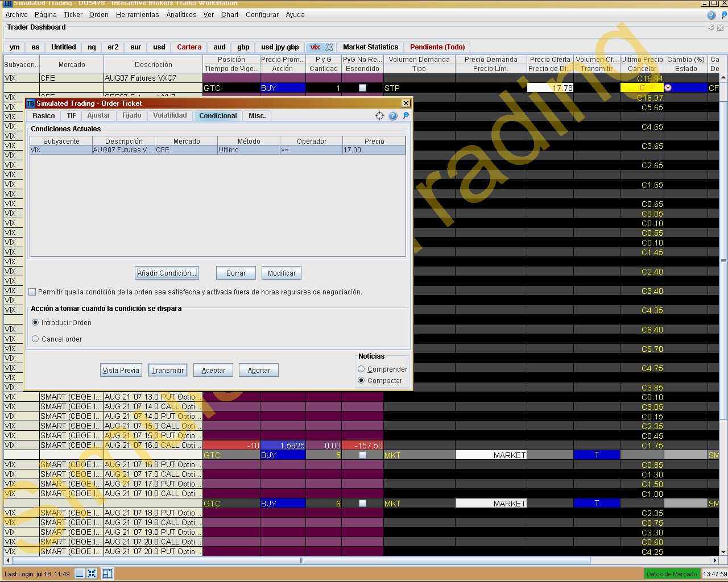Image resolution: width=728 pixels, height=582 pixels.
Task: Close the vix tab using its X icon
Action: [x=329, y=47]
